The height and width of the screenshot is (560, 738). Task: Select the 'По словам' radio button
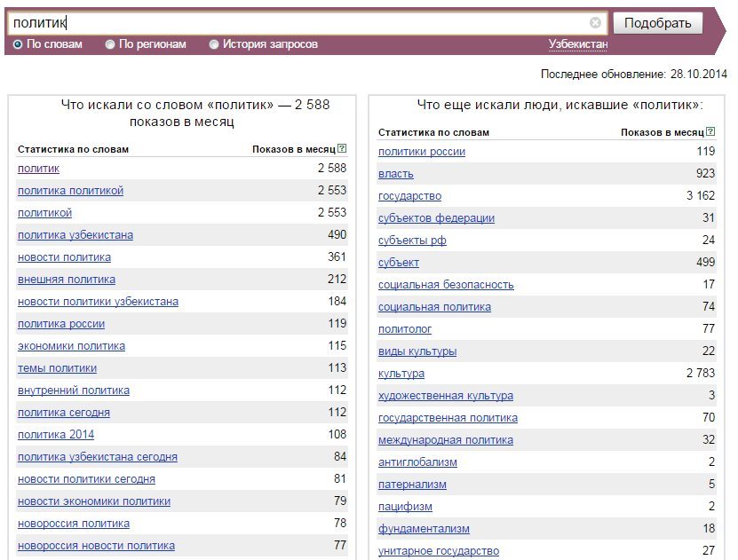(x=18, y=44)
